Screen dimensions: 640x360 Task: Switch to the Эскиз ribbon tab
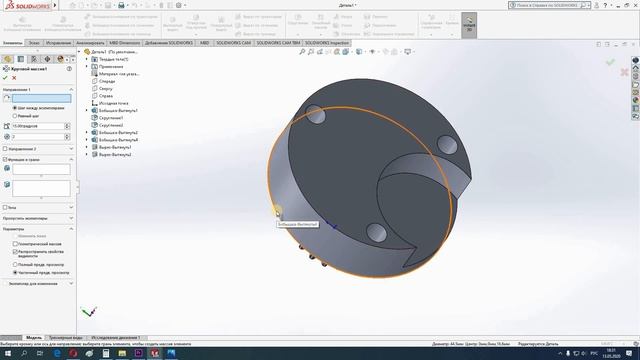[x=34, y=43]
